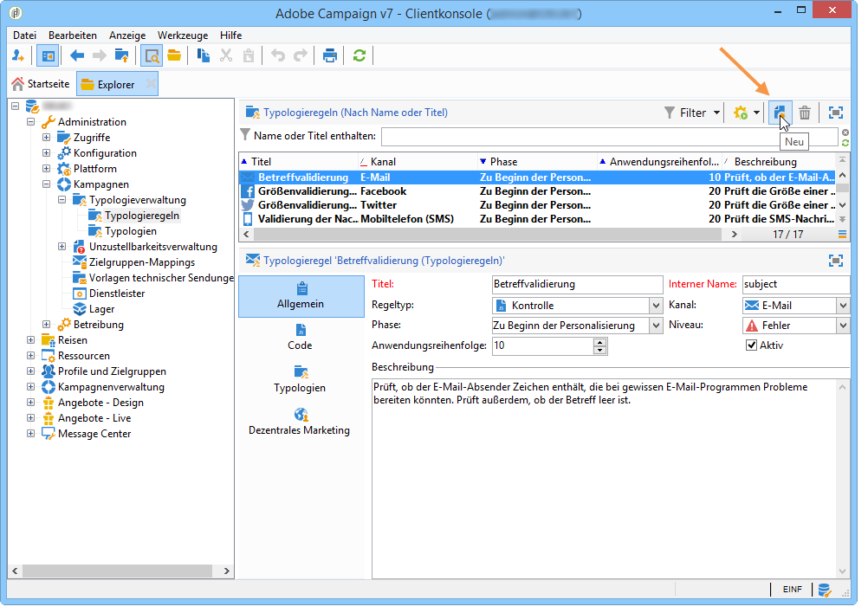Image resolution: width=868 pixels, height=613 pixels.
Task: Click the list configuration icon beside 17 / 17
Action: (842, 235)
